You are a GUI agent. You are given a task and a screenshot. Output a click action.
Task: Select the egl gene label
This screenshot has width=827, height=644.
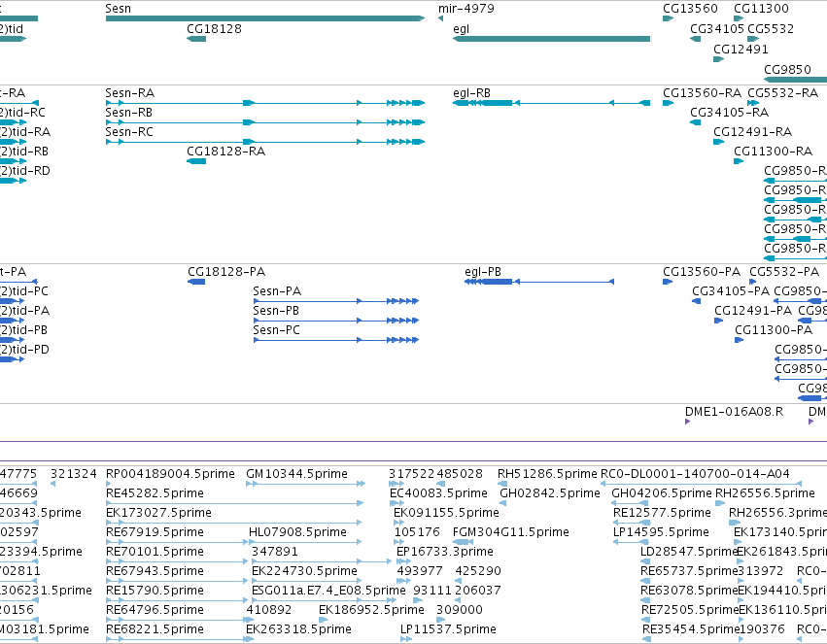coord(461,29)
